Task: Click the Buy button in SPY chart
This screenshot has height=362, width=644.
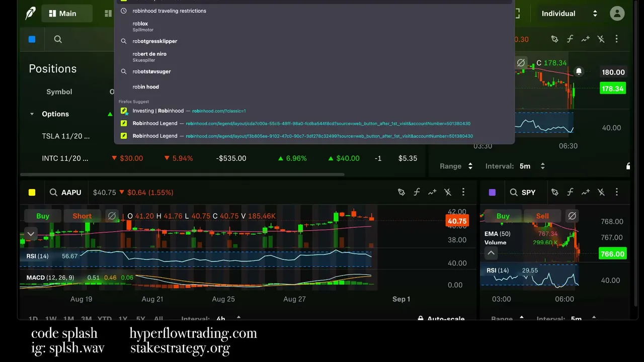Action: pyautogui.click(x=503, y=216)
